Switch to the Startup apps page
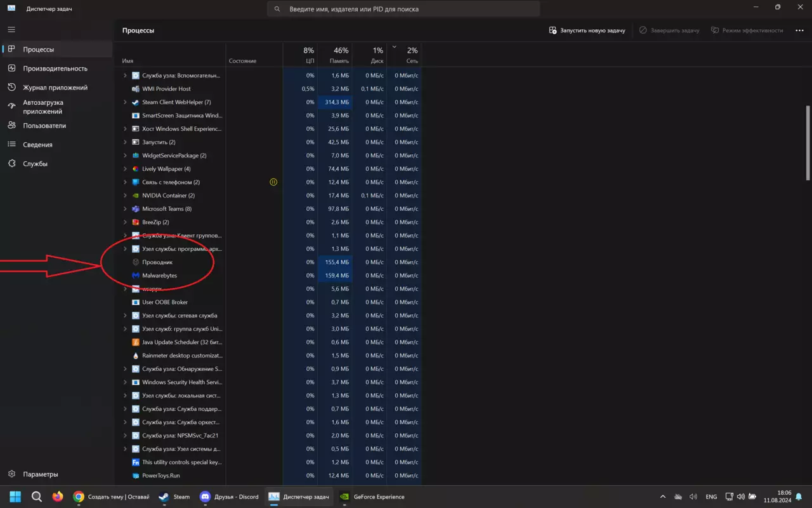Viewport: 812px width, 508px height. coord(43,107)
